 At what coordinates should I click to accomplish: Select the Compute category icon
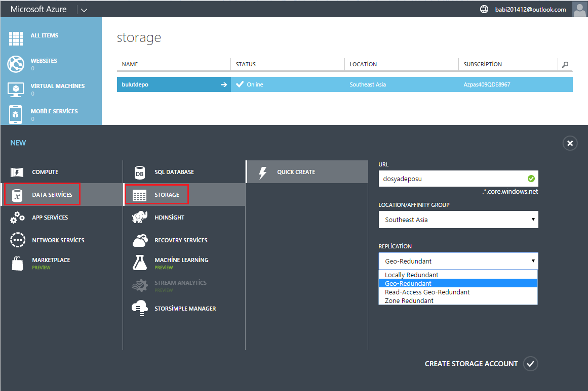[x=17, y=172]
